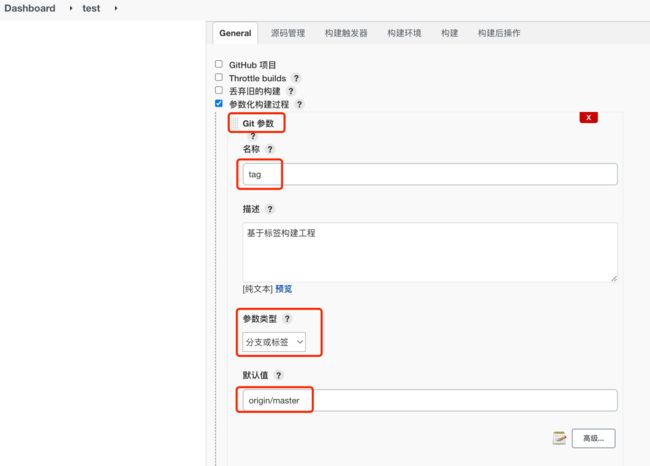Open help for 参数化构建过程
650x466 pixels.
pos(299,104)
